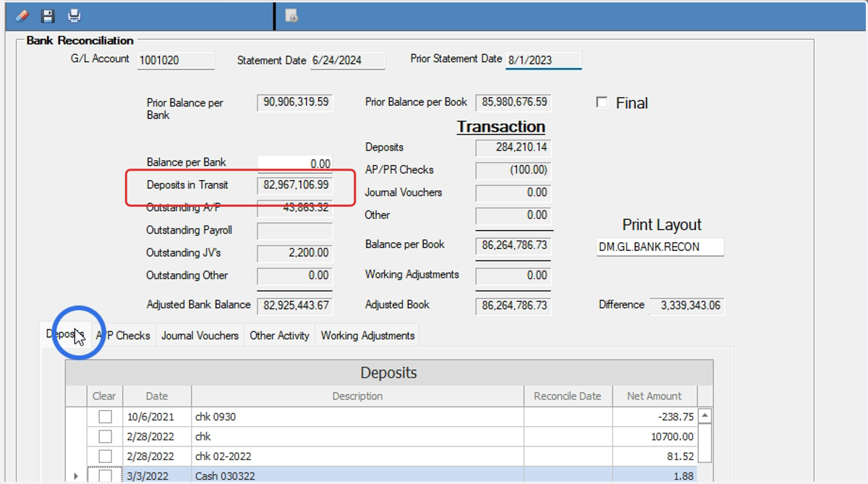The image size is (868, 484).
Task: Click the edit pencil icon in toolbar
Action: point(22,15)
